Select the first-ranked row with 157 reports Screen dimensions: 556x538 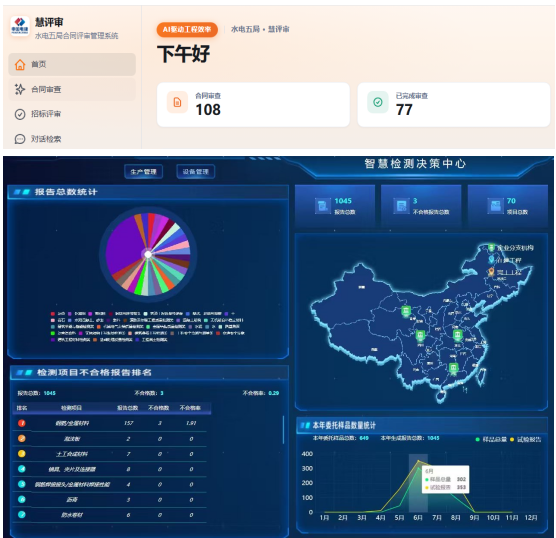click(110, 423)
